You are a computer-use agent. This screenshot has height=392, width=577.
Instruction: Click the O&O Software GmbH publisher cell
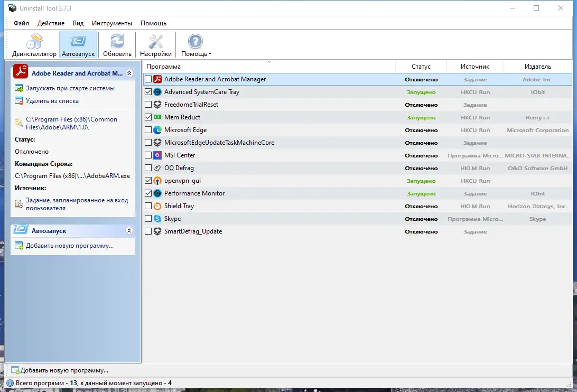(537, 168)
